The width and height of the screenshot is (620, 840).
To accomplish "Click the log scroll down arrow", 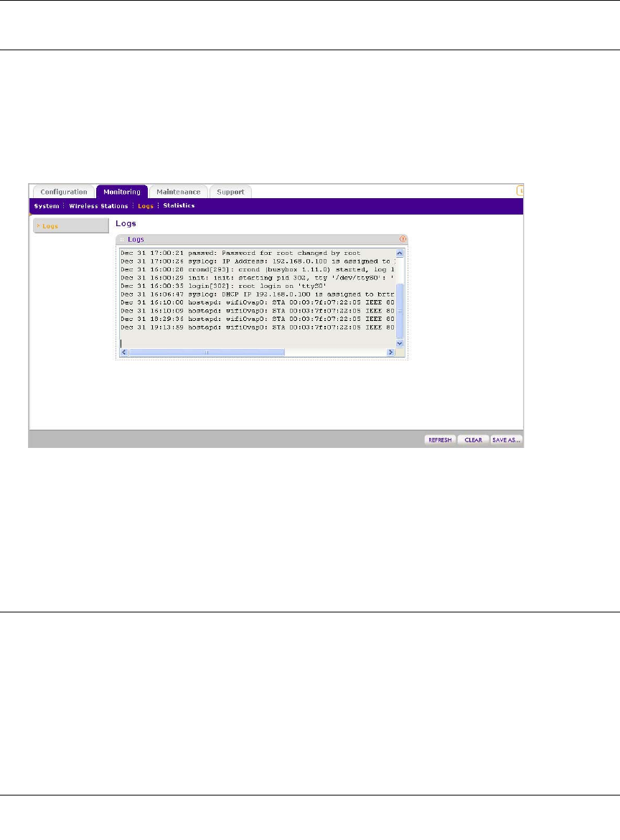I will tap(400, 343).
